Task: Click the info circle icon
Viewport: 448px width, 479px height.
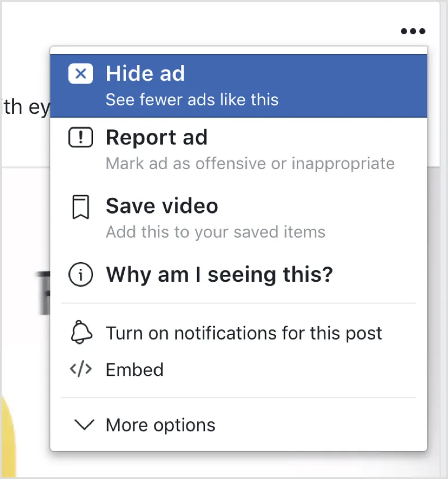Action: pos(81,275)
